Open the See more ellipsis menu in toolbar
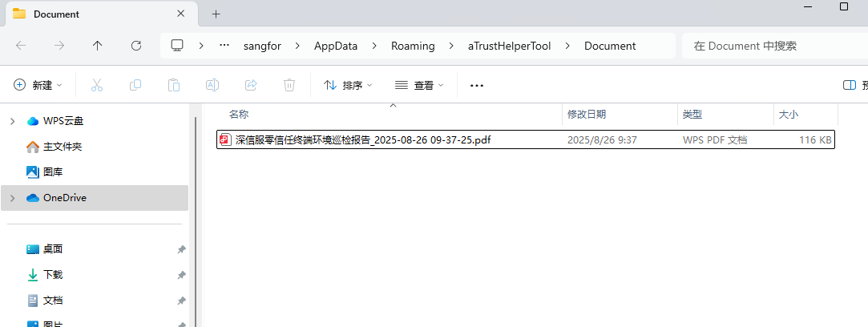The image size is (868, 327). [x=477, y=85]
